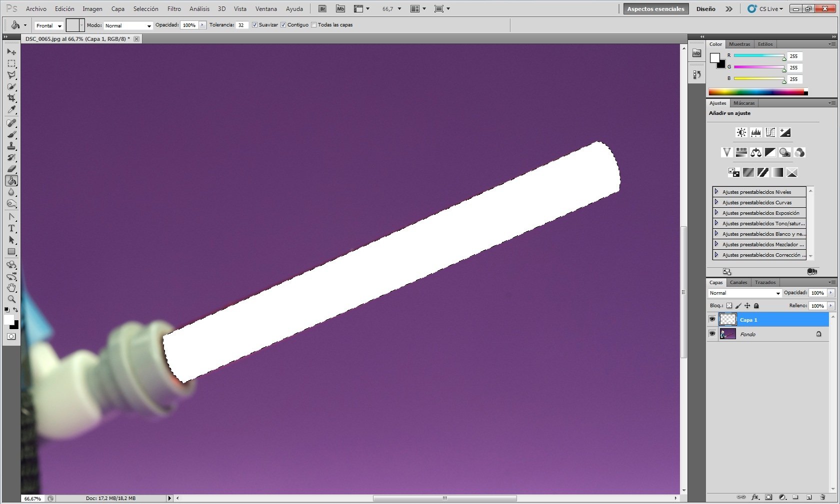The image size is (840, 504).
Task: Click the Aspectos esenciales workspace button
Action: click(x=655, y=9)
